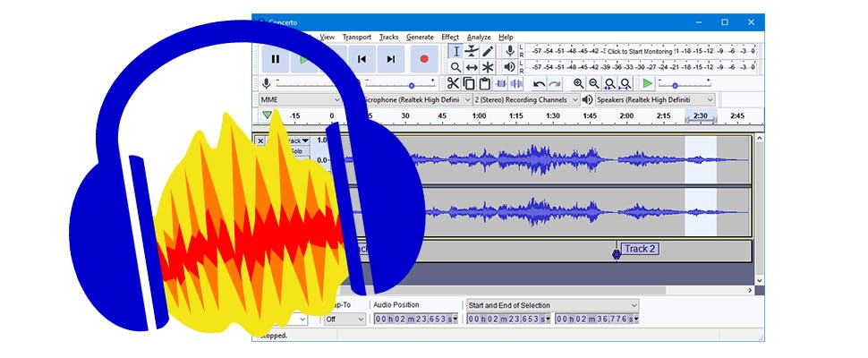Click the 2:30 selection on timeline ruler

(701, 116)
